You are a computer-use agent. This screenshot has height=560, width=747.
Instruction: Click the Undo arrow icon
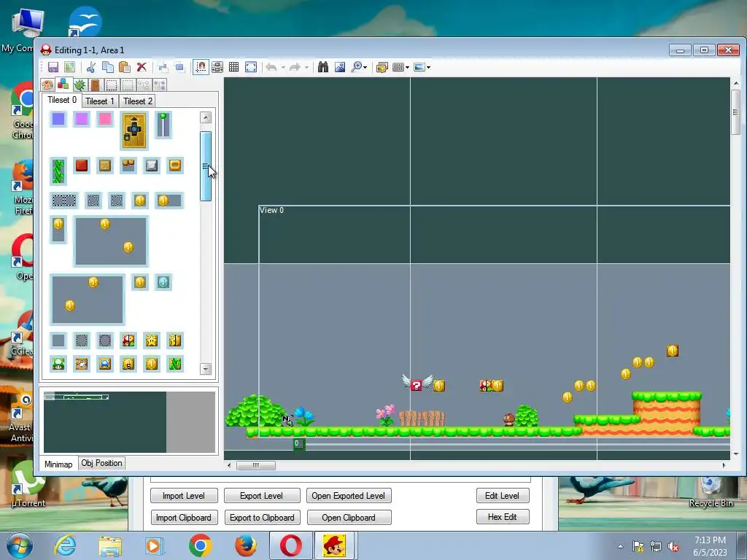271,67
